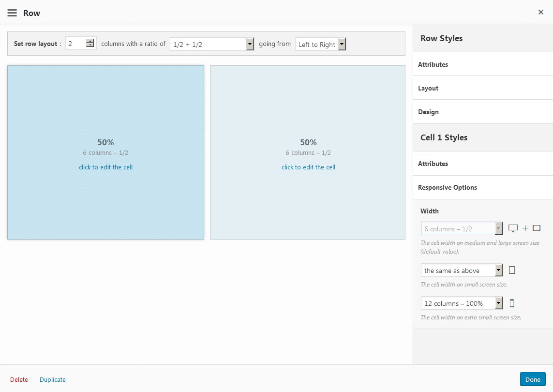Open the 1/2 + 1/2 ratio dropdown
Image resolution: width=553 pixels, height=392 pixels.
(x=212, y=44)
